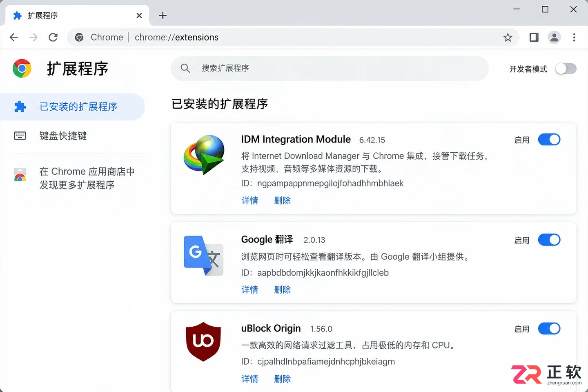
Task: Select the 扩展程序 browser tab
Action: [x=78, y=16]
